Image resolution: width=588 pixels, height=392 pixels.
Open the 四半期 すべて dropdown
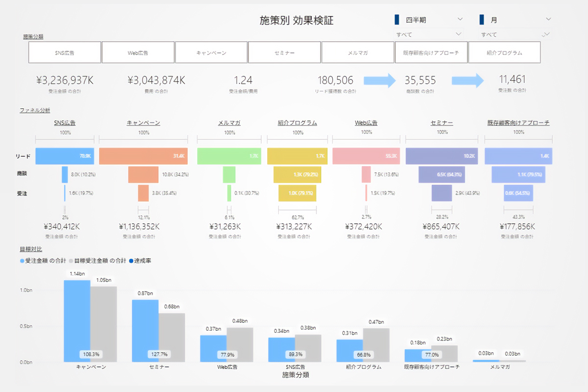429,34
